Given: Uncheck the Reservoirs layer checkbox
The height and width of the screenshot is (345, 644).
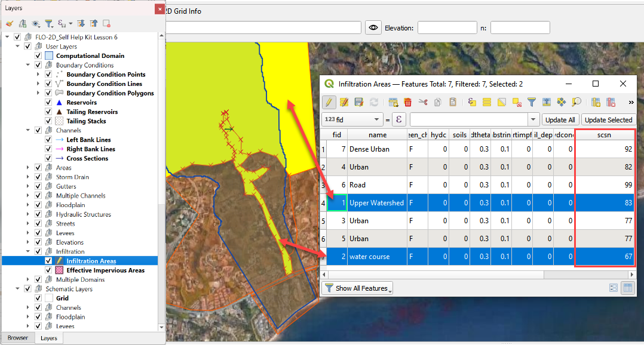Looking at the screenshot, I should click(x=49, y=103).
